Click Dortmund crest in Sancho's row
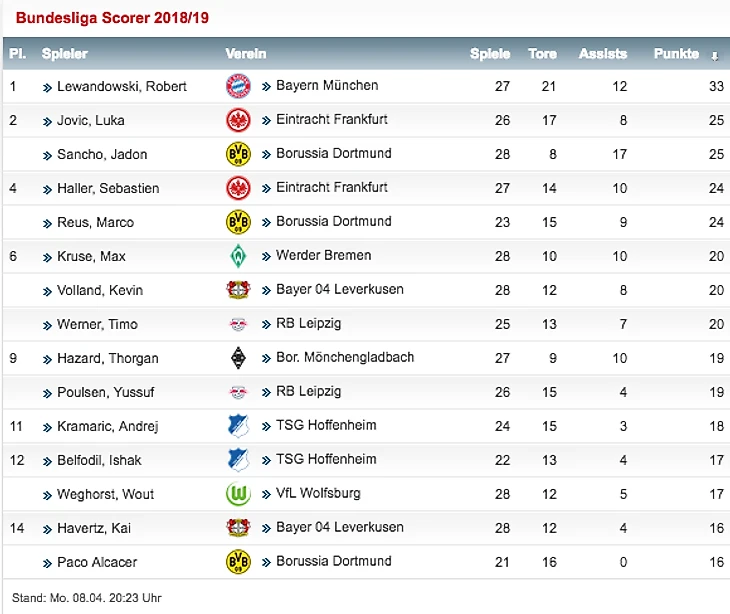 pyautogui.click(x=238, y=154)
